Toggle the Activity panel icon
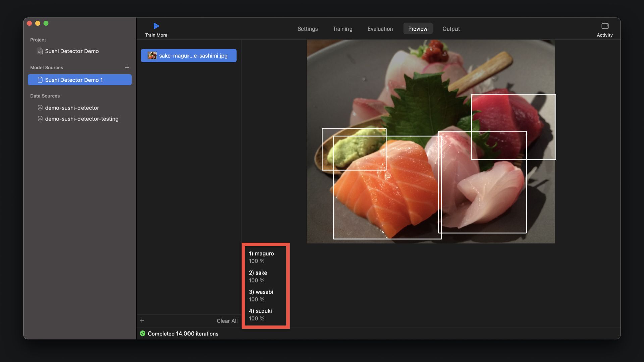This screenshot has width=644, height=362. pyautogui.click(x=605, y=26)
